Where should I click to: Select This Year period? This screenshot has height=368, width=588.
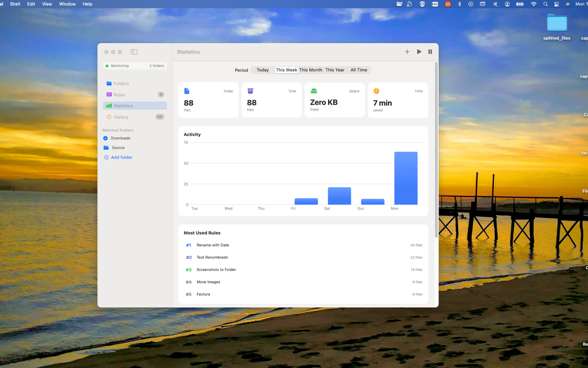click(335, 70)
